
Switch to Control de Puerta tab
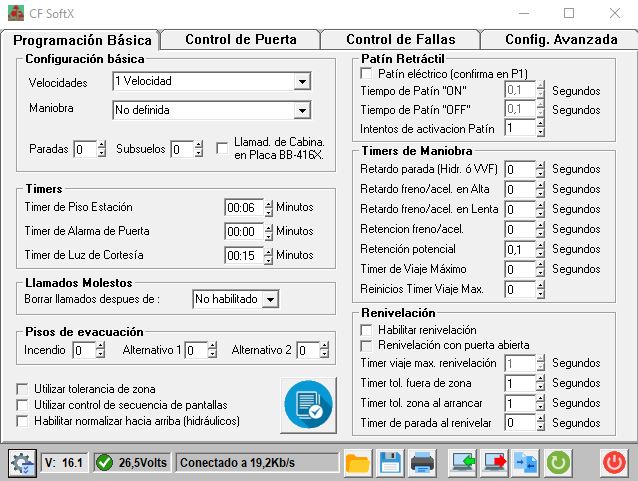pos(240,39)
